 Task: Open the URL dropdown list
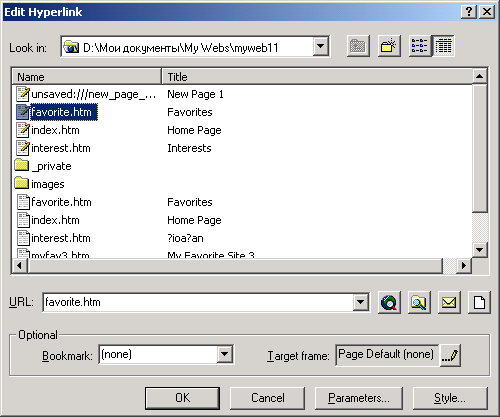point(361,303)
